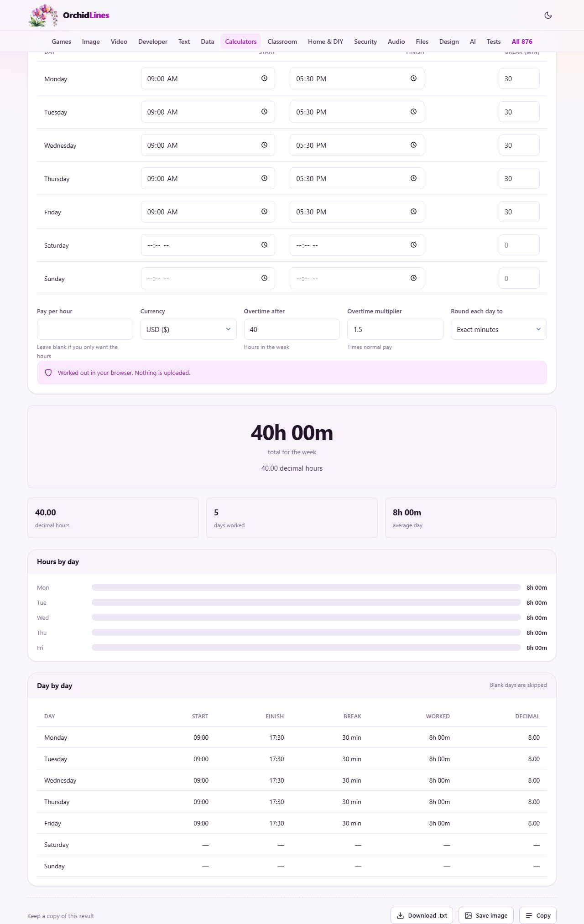Open clock picker for Thursday finish time

413,178
